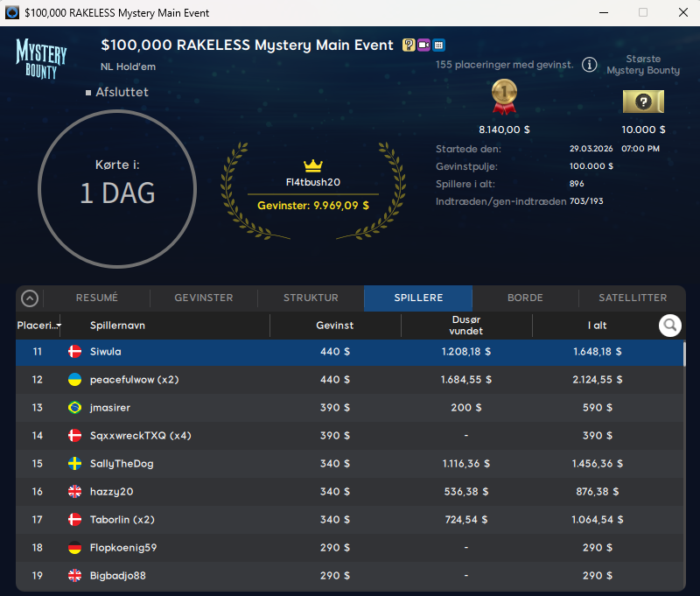The width and height of the screenshot is (700, 596).
Task: Click the yellow mystery bounty question-mark badge
Action: click(409, 46)
